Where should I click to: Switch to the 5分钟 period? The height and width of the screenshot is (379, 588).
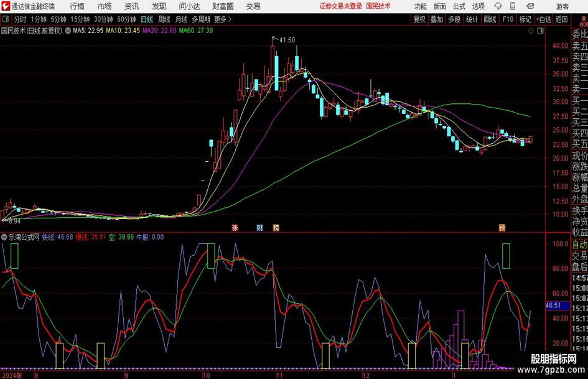[58, 19]
